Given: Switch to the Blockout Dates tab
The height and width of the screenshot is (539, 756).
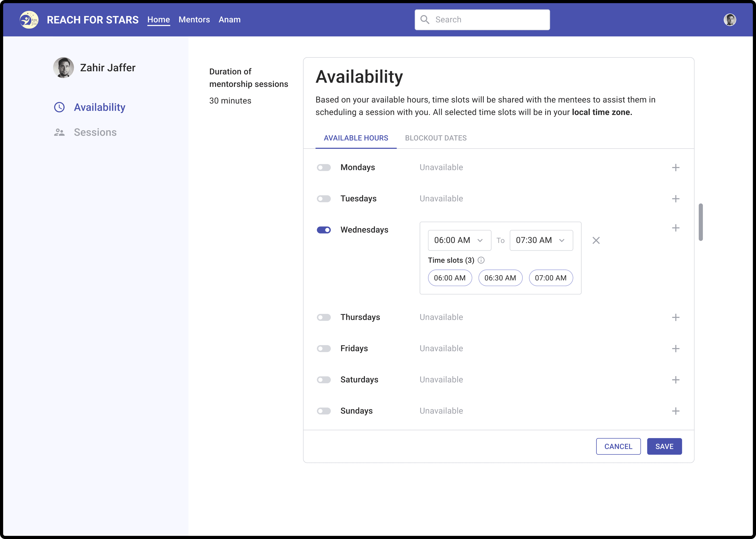Looking at the screenshot, I should coord(436,138).
